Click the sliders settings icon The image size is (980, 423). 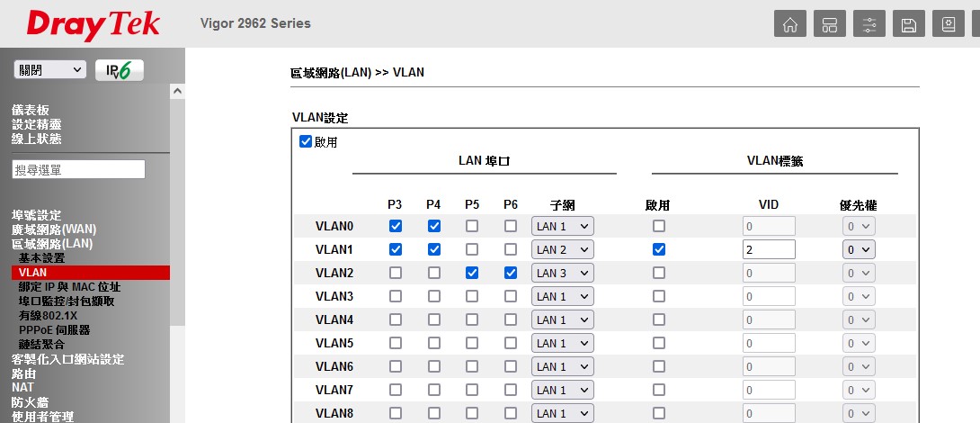coord(869,24)
